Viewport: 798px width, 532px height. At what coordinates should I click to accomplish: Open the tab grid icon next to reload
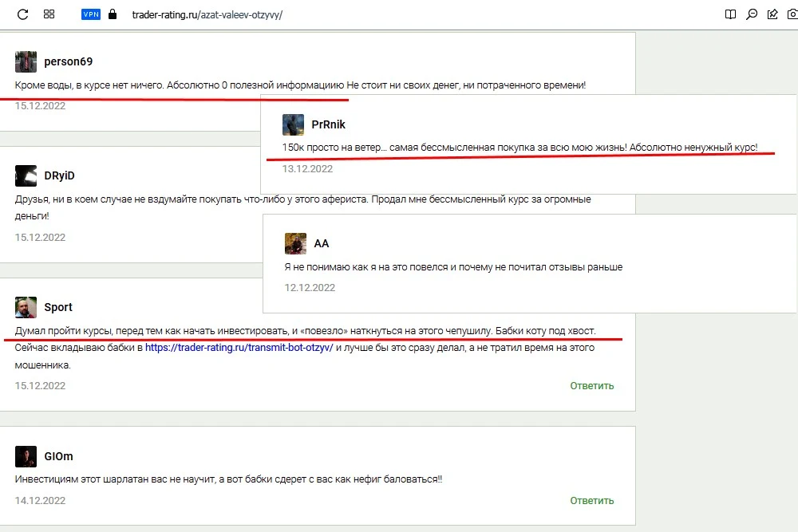coord(49,14)
